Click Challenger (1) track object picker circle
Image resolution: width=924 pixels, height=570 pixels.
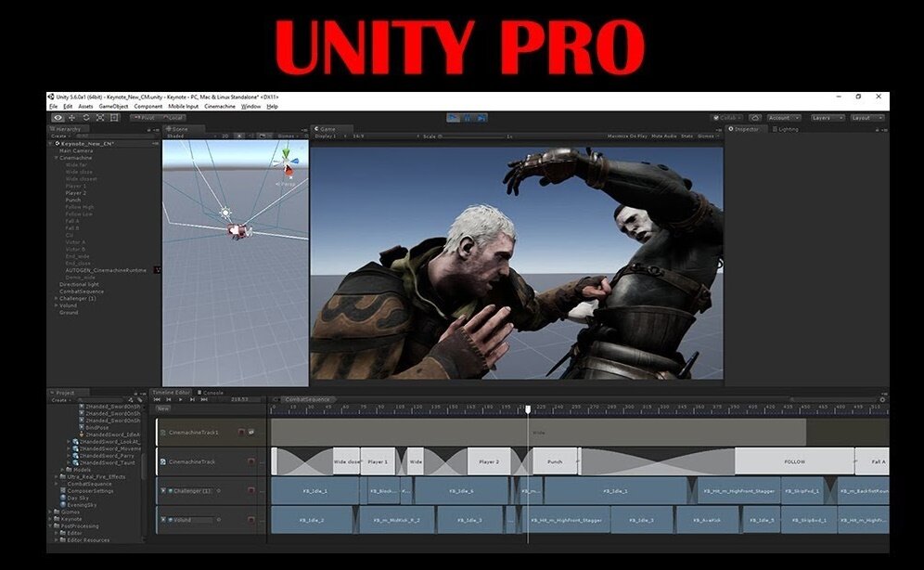(x=219, y=490)
